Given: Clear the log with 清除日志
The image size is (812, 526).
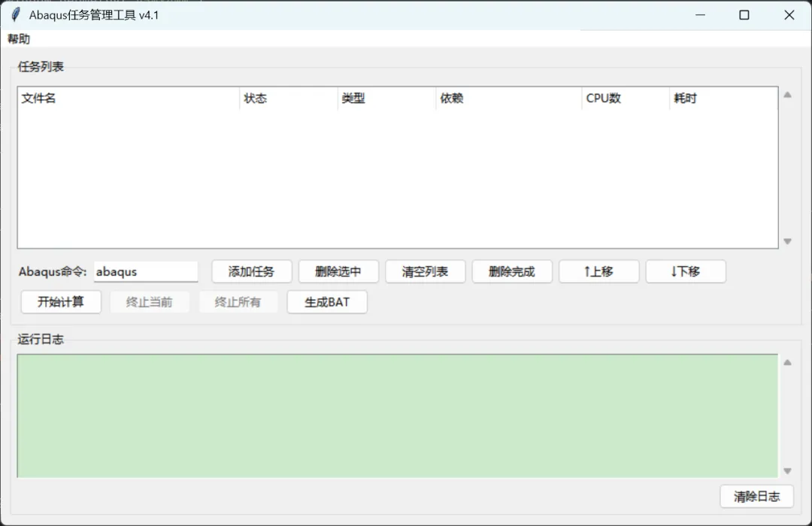Looking at the screenshot, I should pyautogui.click(x=756, y=497).
